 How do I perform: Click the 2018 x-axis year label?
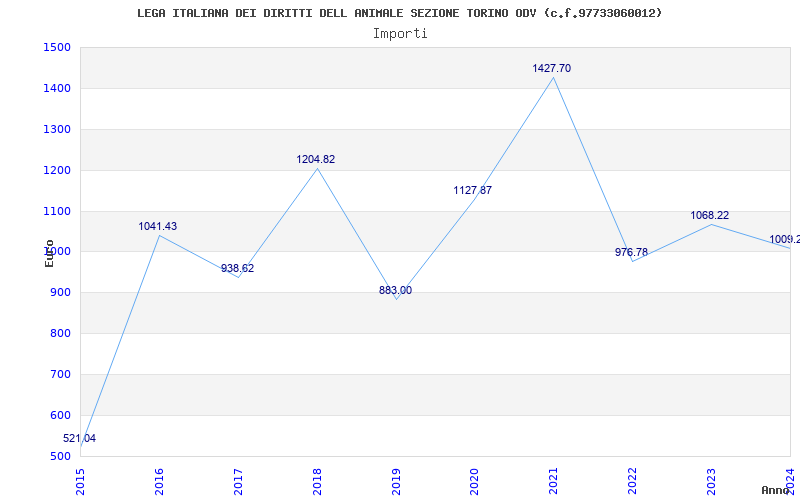(317, 481)
